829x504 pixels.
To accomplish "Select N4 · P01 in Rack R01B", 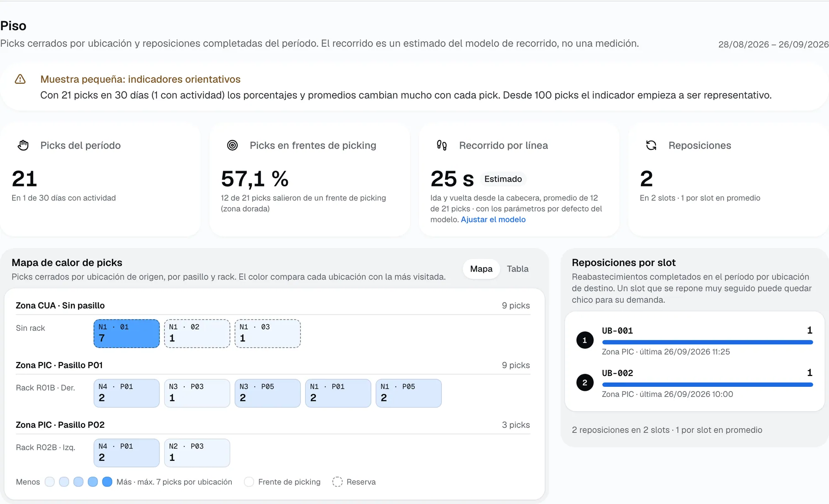I will pos(126,393).
